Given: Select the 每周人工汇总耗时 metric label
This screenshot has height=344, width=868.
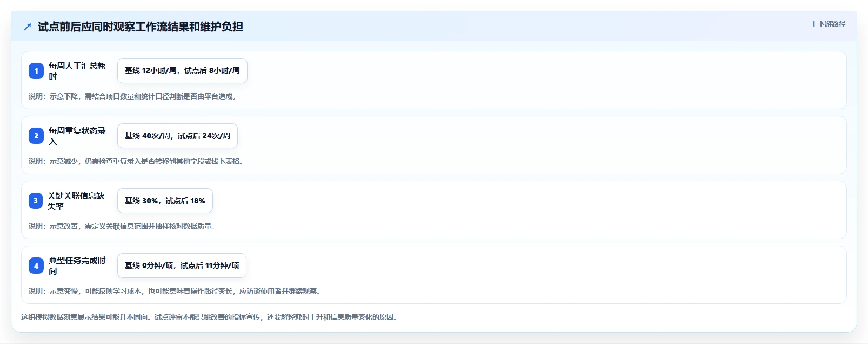Looking at the screenshot, I should [x=77, y=71].
